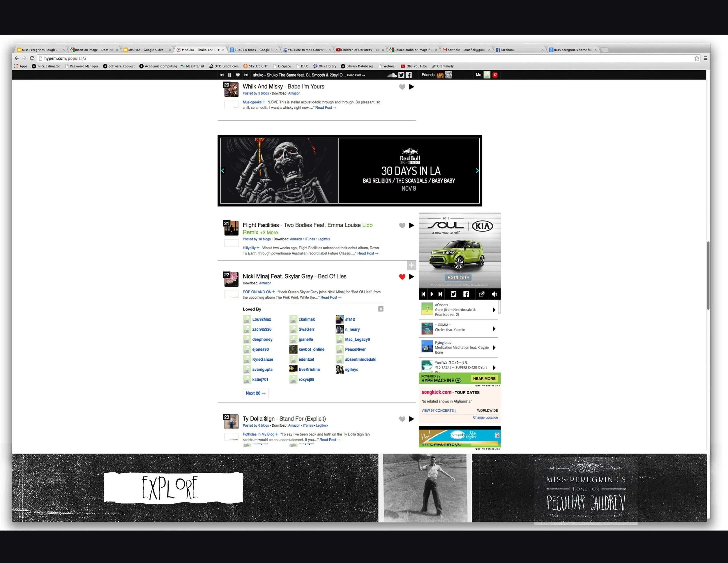Bookmark page with star icon
This screenshot has width=728, height=563.
point(697,58)
